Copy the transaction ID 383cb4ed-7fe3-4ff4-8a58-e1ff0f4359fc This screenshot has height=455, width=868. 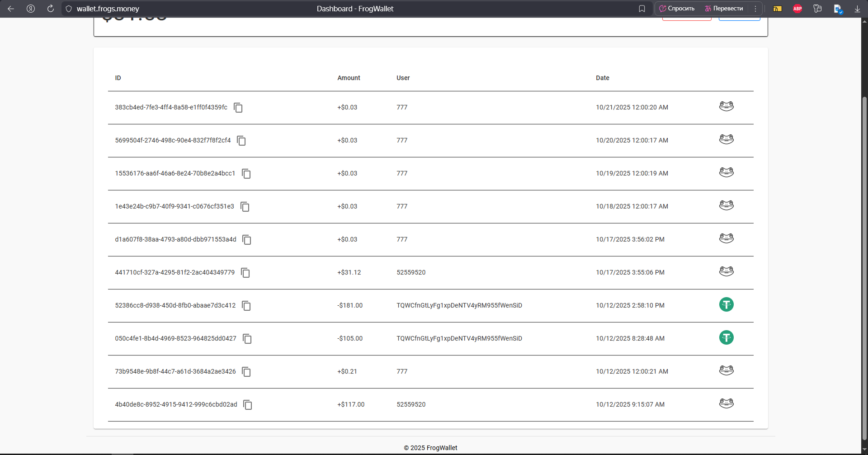point(238,108)
